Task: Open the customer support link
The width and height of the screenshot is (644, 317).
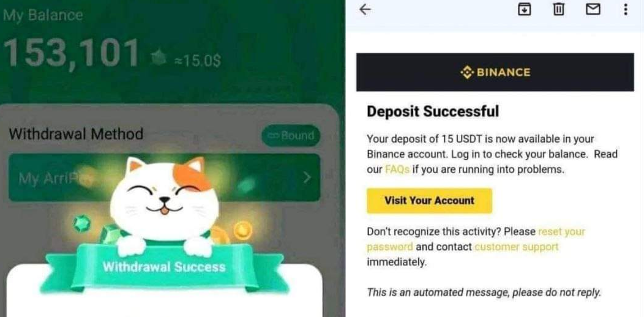Action: [516, 247]
